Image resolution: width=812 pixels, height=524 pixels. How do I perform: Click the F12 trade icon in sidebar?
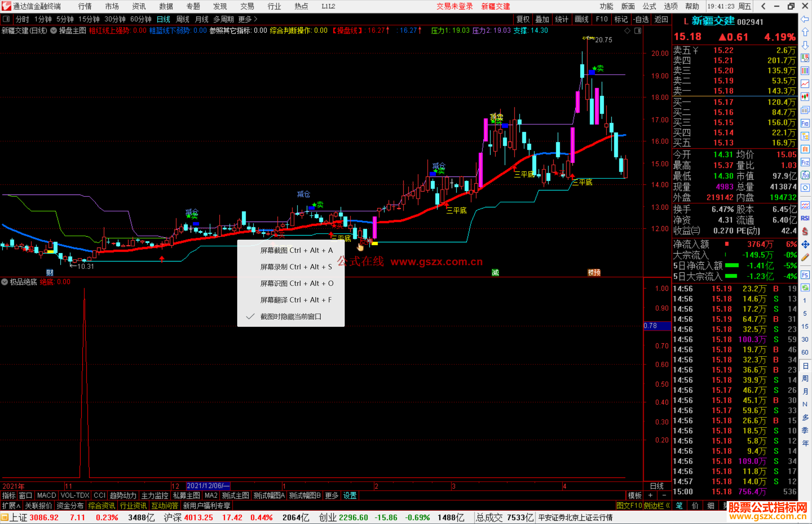tap(805, 162)
